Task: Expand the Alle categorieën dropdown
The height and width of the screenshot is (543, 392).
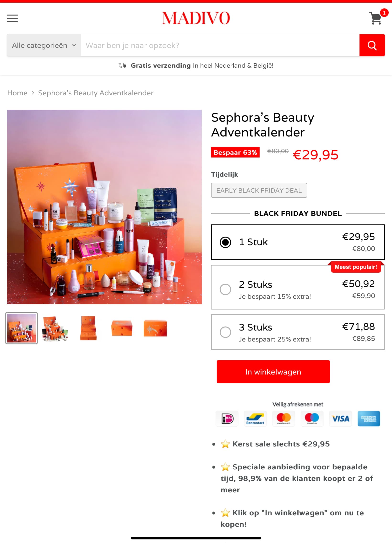Action: pos(44,45)
